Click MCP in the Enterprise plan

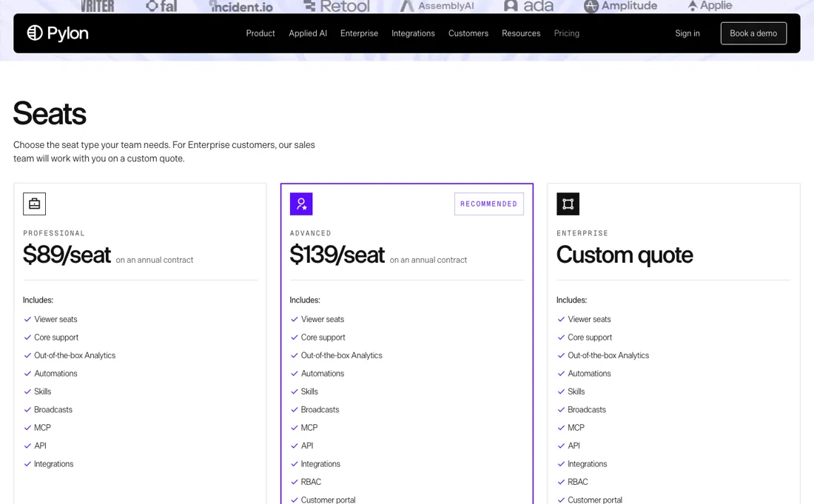(576, 429)
